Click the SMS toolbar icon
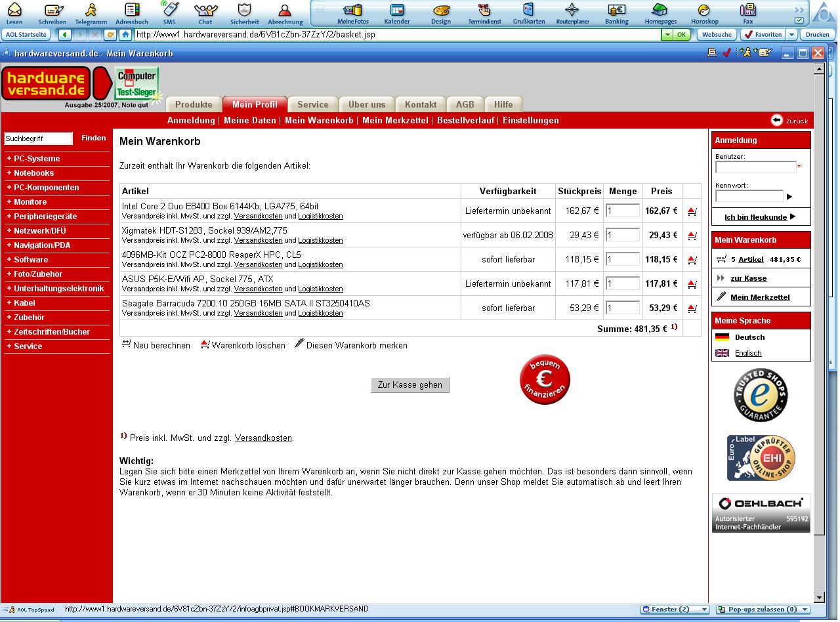 (169, 12)
